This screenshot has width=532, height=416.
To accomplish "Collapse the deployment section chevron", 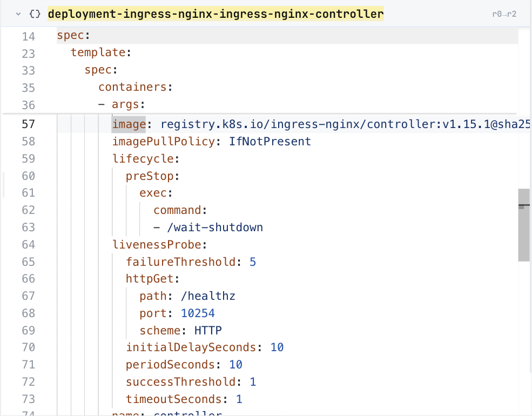I will (x=18, y=14).
